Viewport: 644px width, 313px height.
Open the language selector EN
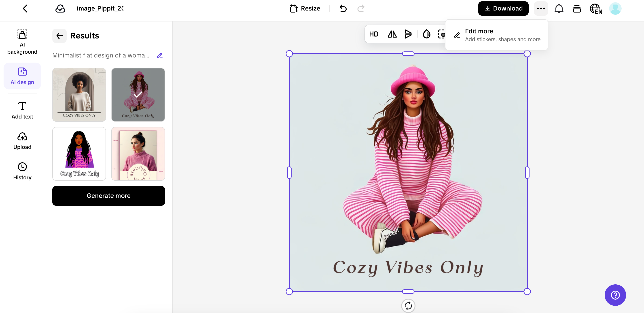point(596,8)
